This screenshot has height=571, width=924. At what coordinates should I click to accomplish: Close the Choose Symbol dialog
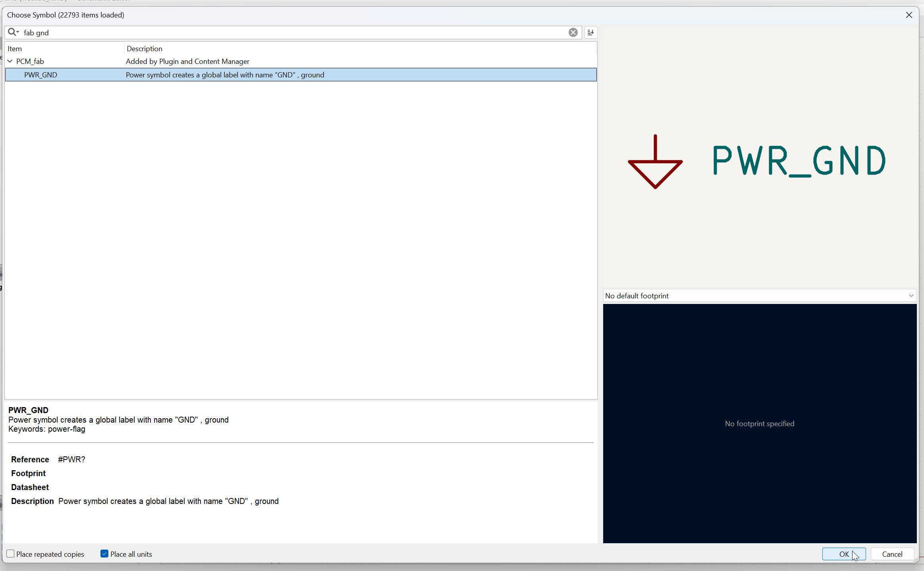point(909,15)
